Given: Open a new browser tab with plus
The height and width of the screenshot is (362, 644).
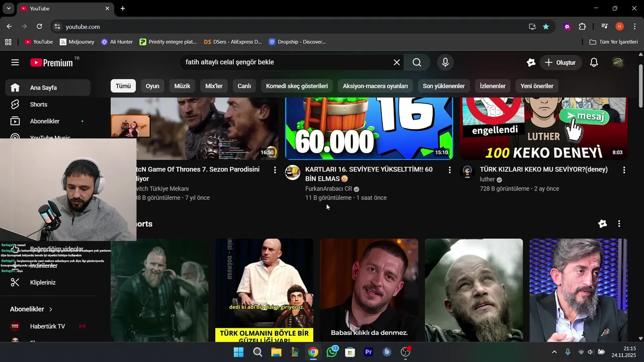Looking at the screenshot, I should pos(123,9).
